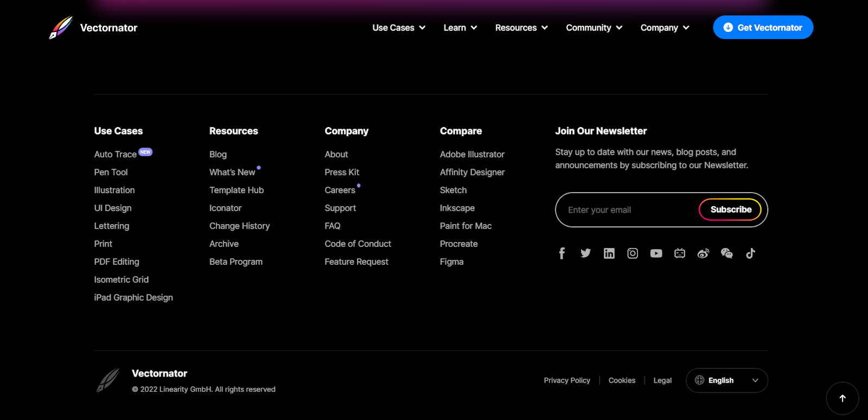Click the back-to-top arrow button
Image resolution: width=868 pixels, height=420 pixels.
coord(843,398)
